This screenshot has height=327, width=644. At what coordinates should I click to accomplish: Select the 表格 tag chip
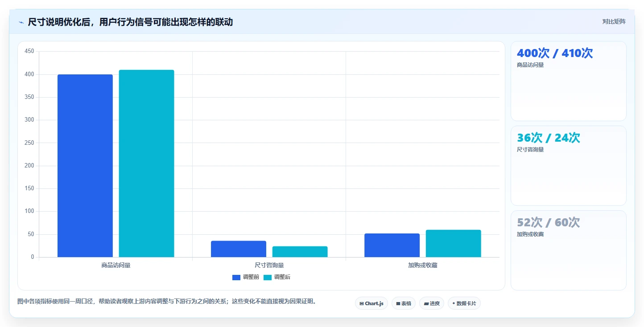[404, 303]
